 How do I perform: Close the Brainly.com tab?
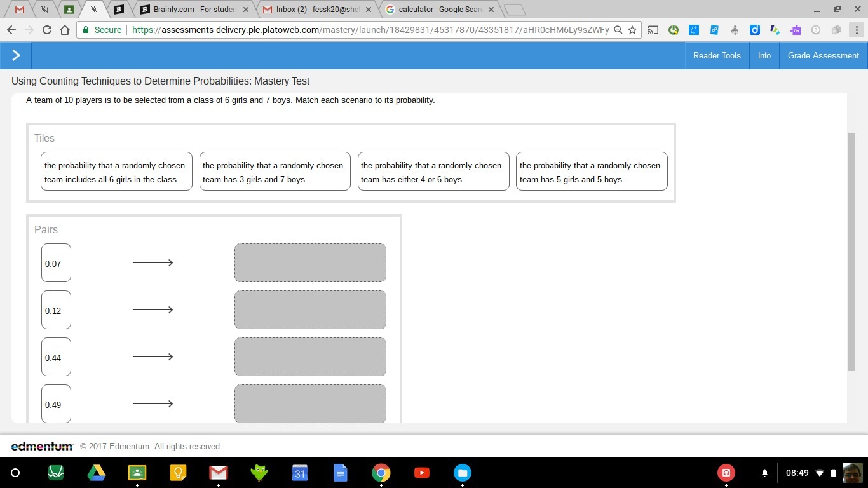pyautogui.click(x=246, y=10)
